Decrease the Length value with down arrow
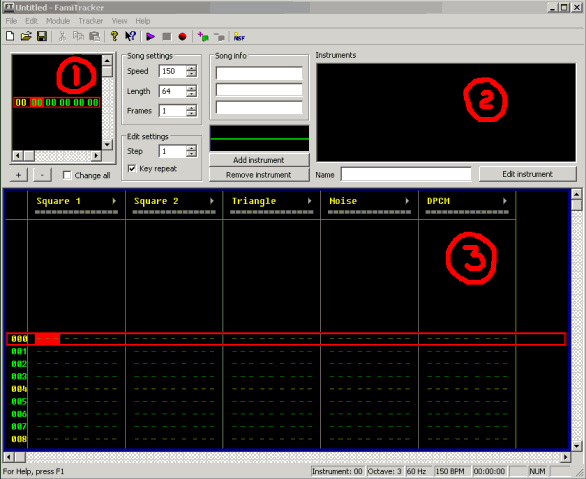The image size is (586, 479). coord(191,94)
